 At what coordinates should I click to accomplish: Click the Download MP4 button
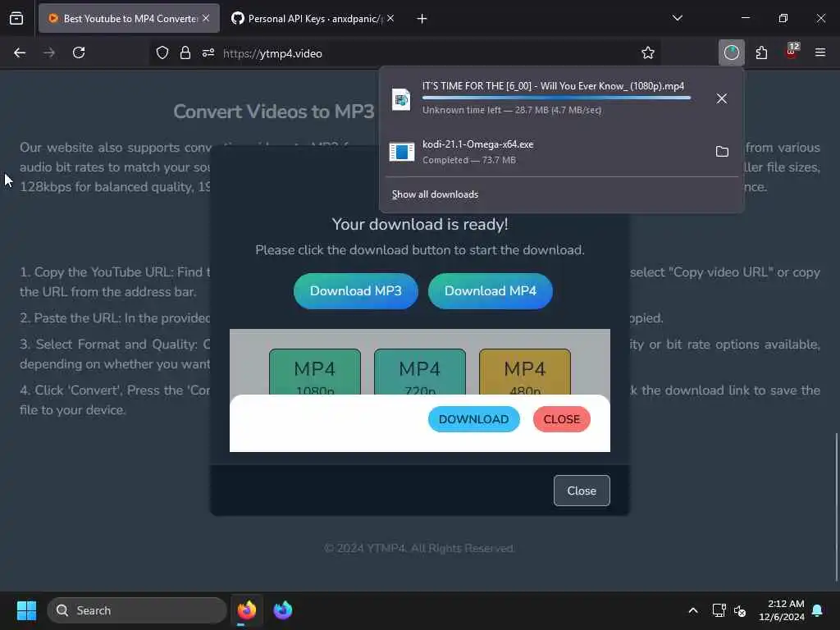click(x=491, y=291)
